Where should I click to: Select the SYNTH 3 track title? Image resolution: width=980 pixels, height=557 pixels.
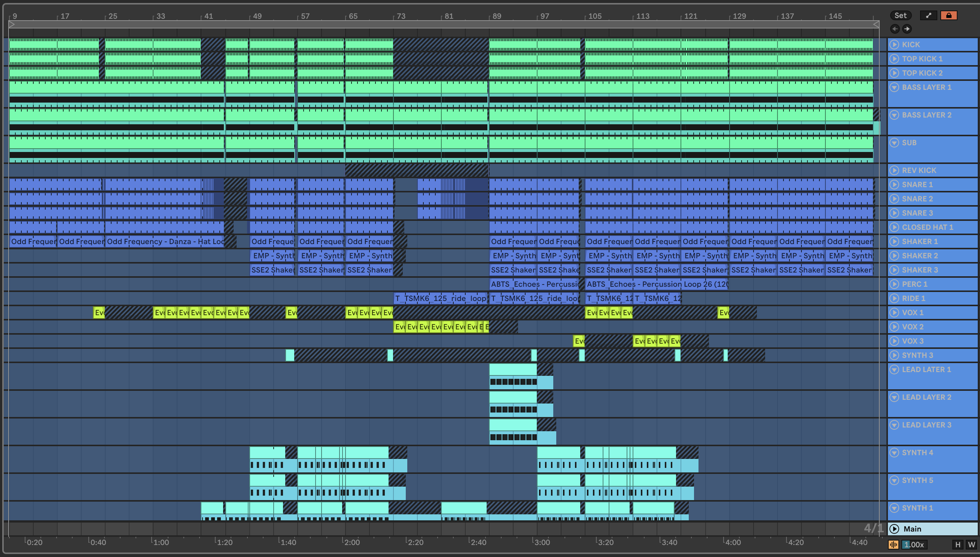[917, 355]
